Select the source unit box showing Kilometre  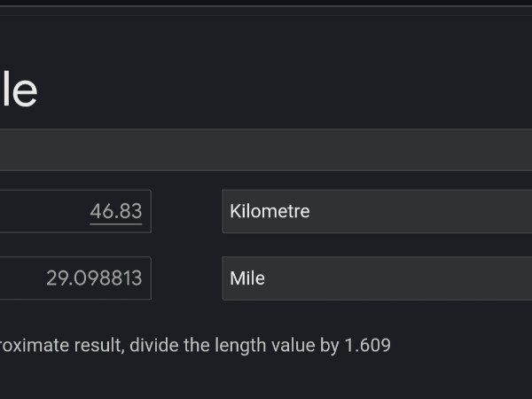click(x=376, y=211)
